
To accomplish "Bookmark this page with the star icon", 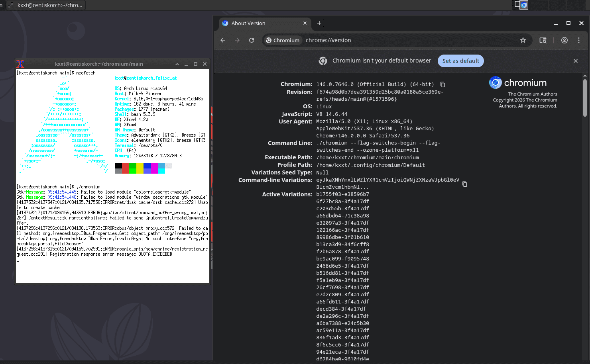I will 523,40.
